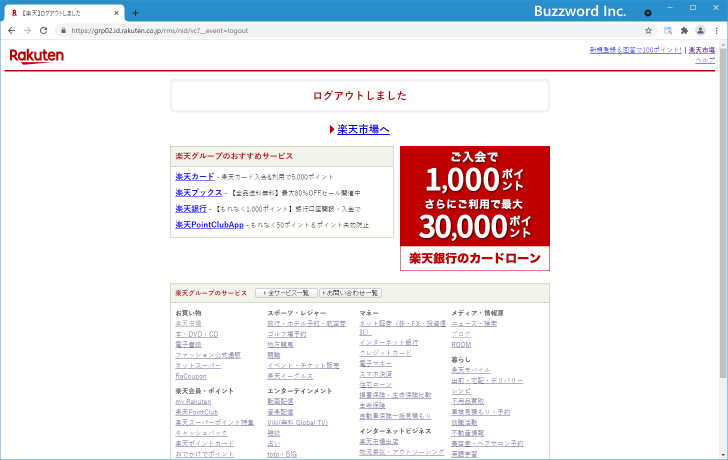
Task: Open the 楽天銀行 link
Action: 191,209
